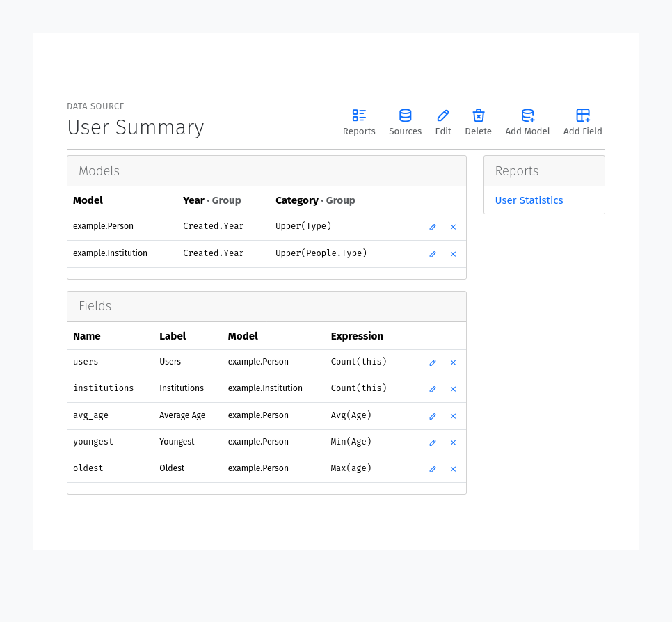
Task: Click the Min(Age) expression
Action: point(351,442)
